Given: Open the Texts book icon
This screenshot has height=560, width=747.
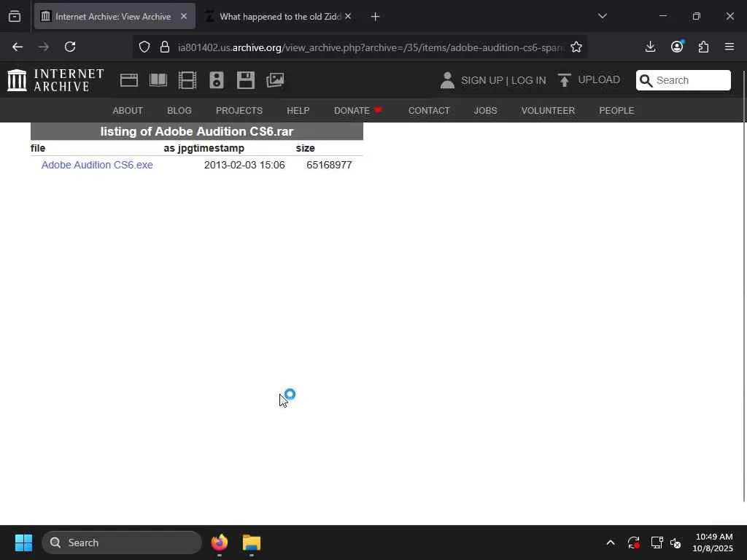Looking at the screenshot, I should coord(158,80).
